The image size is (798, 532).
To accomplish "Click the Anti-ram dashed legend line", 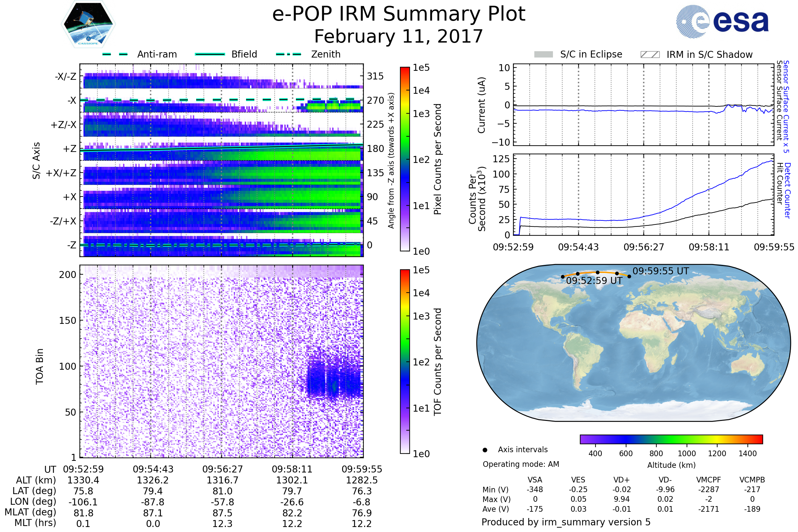I will [115, 54].
